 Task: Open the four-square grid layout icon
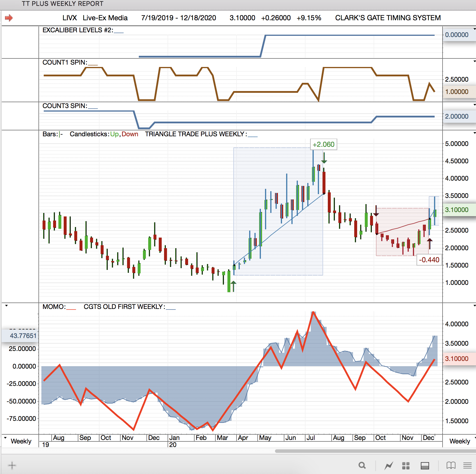tap(406, 465)
